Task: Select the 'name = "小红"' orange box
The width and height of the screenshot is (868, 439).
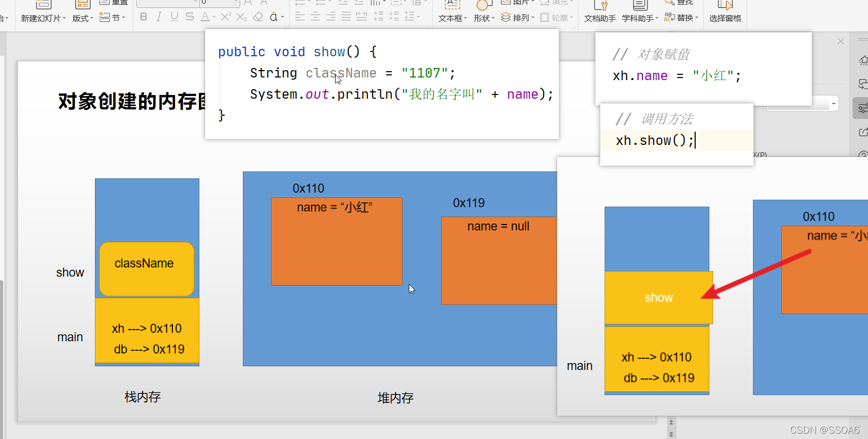Action: tap(337, 242)
